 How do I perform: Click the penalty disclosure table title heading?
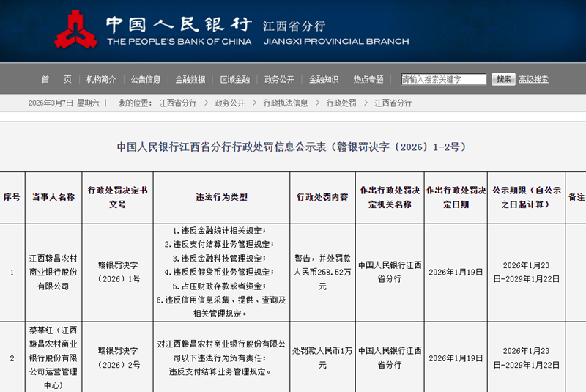coord(292,147)
